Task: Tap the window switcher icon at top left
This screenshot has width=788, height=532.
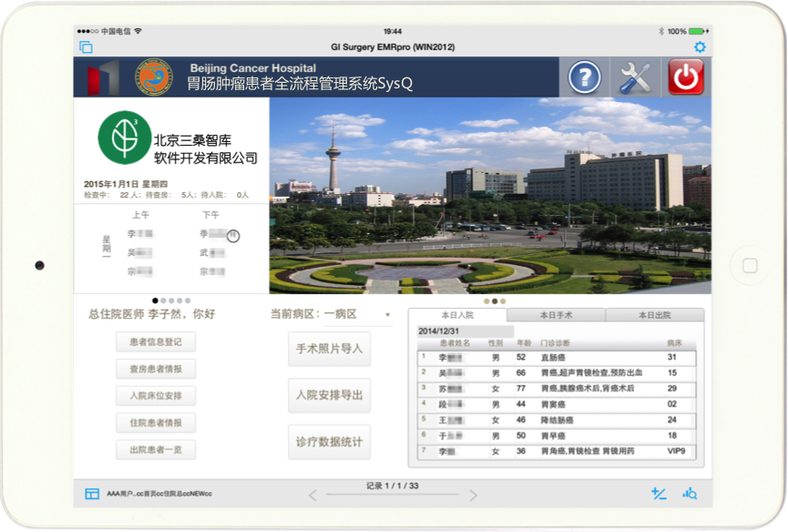Action: point(87,47)
